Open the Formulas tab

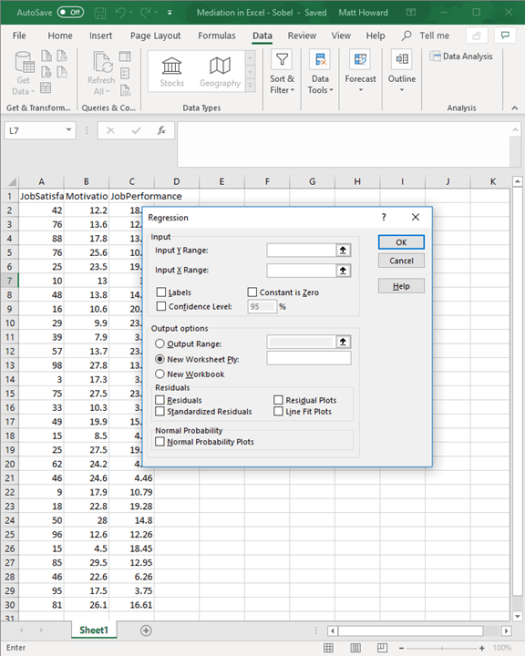click(x=217, y=36)
